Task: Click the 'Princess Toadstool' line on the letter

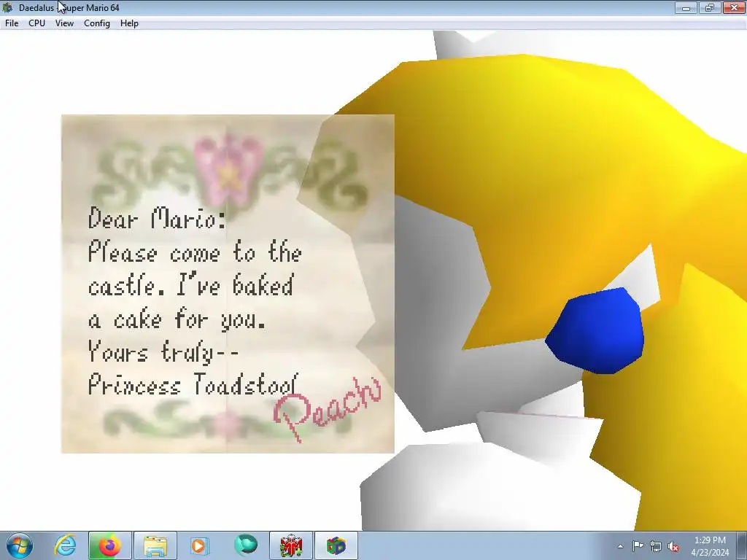Action: 193,384
